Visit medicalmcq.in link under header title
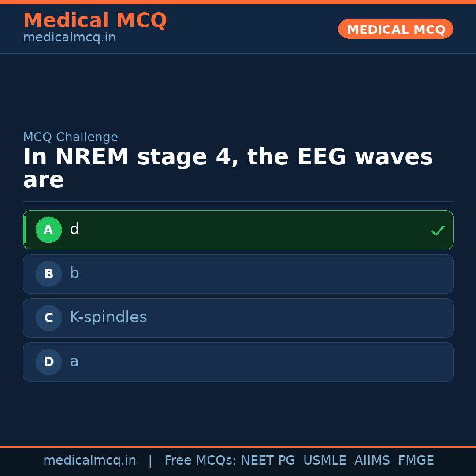This screenshot has width=476, height=476. 69,38
